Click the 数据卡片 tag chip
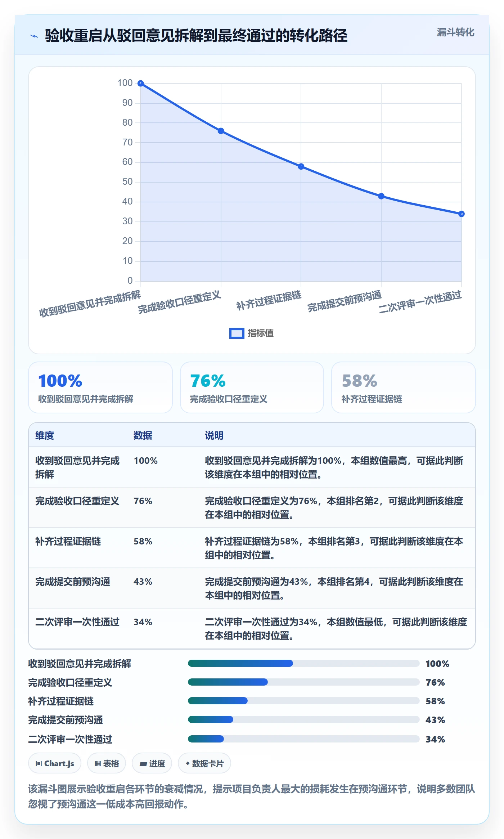The image size is (504, 839). tap(204, 763)
